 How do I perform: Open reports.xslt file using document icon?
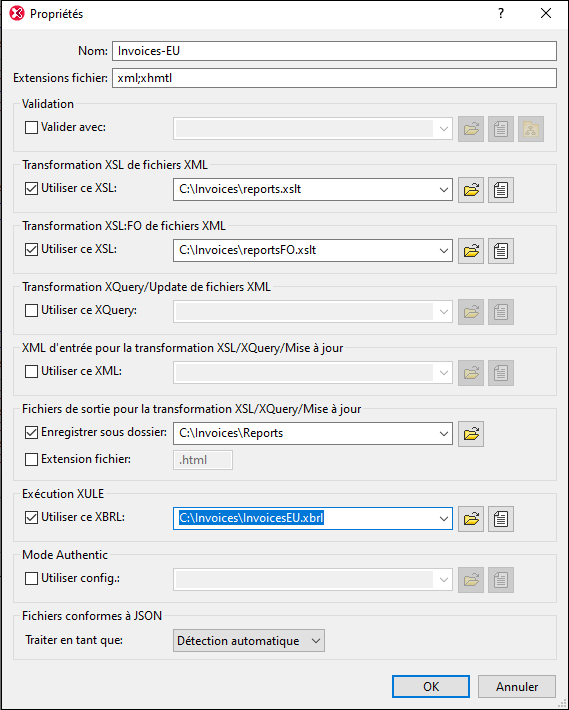pyautogui.click(x=501, y=190)
